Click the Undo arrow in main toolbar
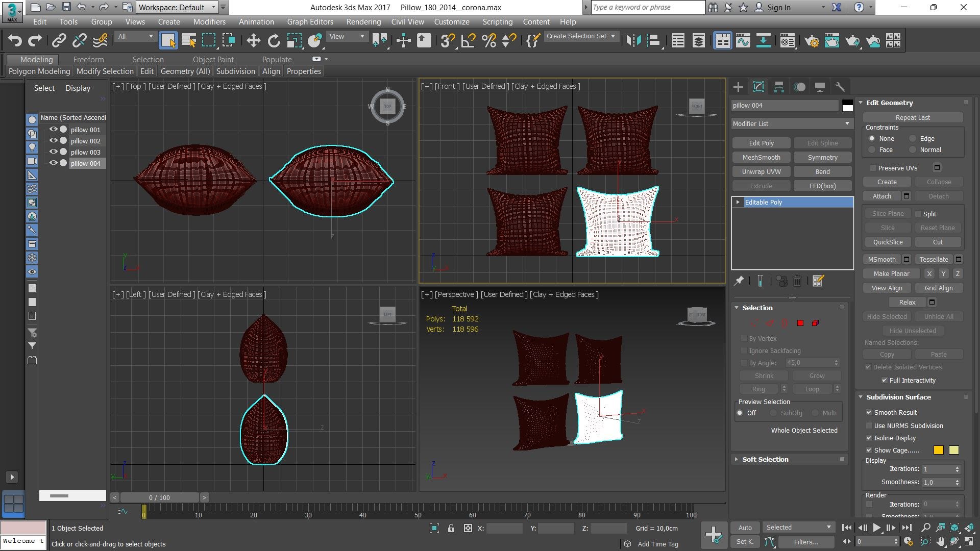The height and width of the screenshot is (551, 980). click(15, 41)
